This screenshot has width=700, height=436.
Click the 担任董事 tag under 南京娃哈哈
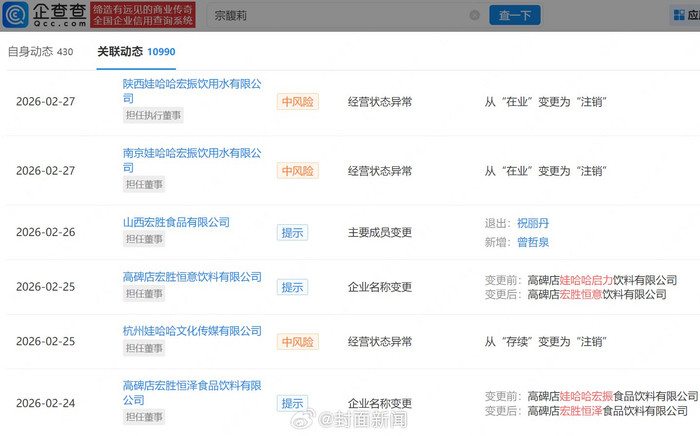pyautogui.click(x=144, y=184)
